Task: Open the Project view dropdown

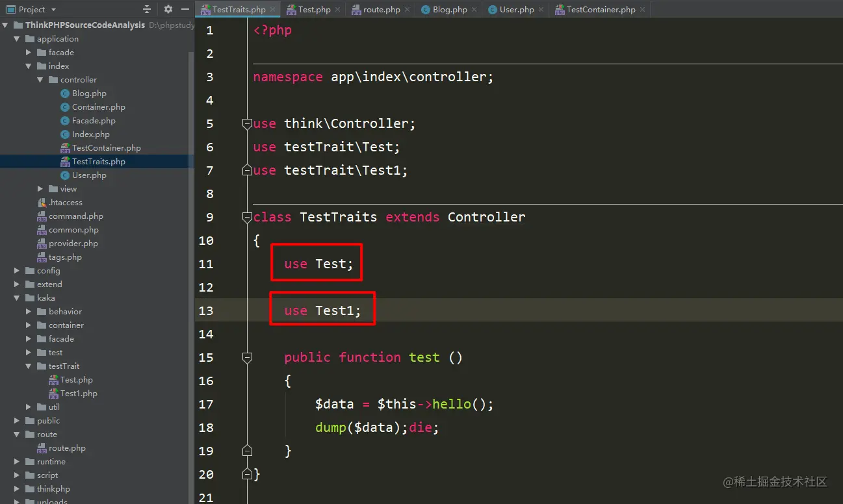Action: (x=53, y=10)
